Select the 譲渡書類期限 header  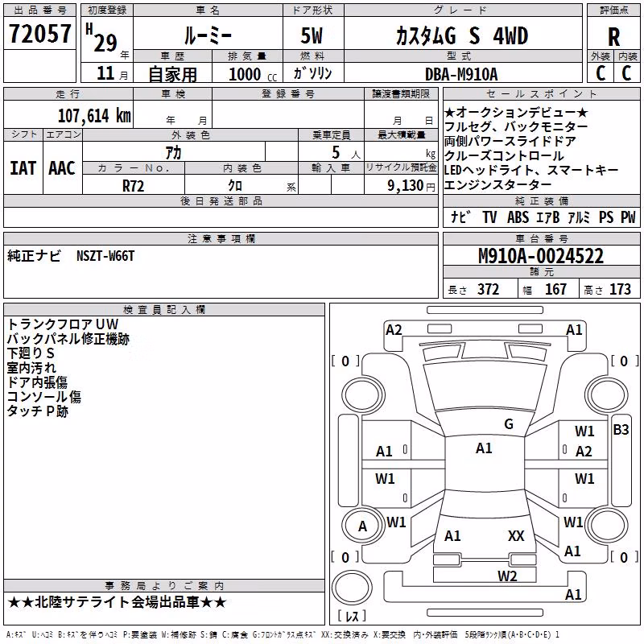pyautogui.click(x=401, y=93)
